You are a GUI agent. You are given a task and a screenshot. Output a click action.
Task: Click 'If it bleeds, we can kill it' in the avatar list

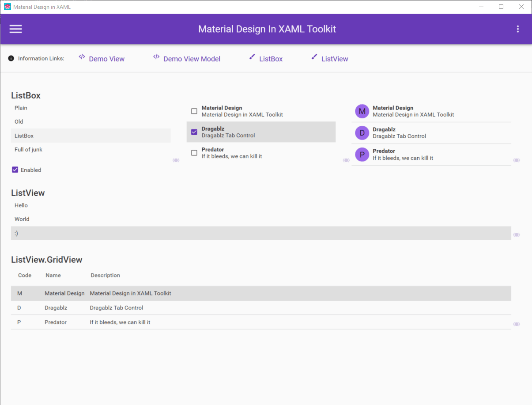(x=403, y=158)
